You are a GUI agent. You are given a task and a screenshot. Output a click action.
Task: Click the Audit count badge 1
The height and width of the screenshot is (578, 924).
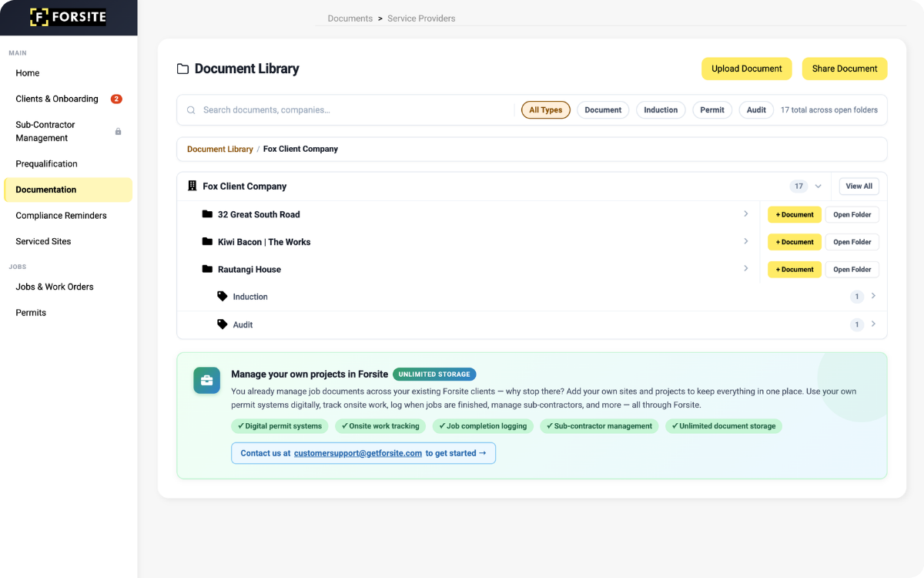857,324
